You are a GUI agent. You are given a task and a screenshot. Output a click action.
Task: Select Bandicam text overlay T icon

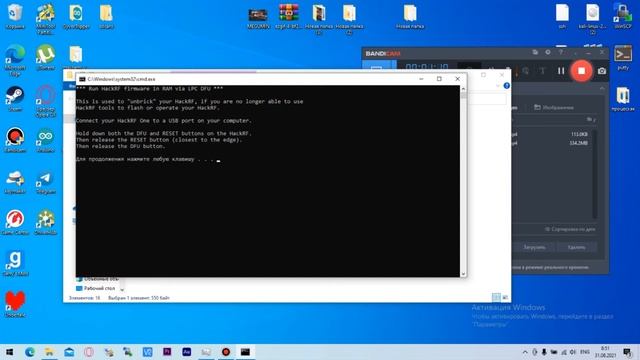tap(542, 71)
